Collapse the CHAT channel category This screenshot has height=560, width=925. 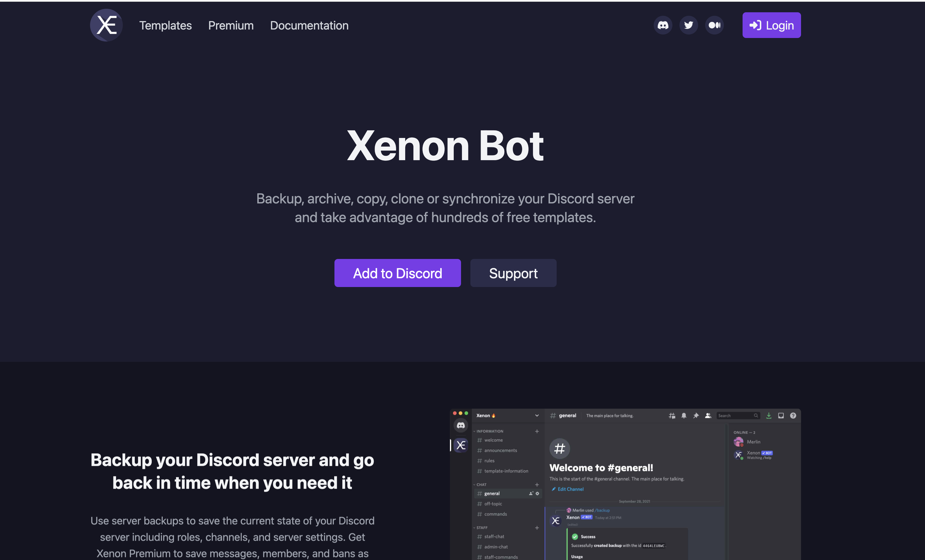point(480,485)
